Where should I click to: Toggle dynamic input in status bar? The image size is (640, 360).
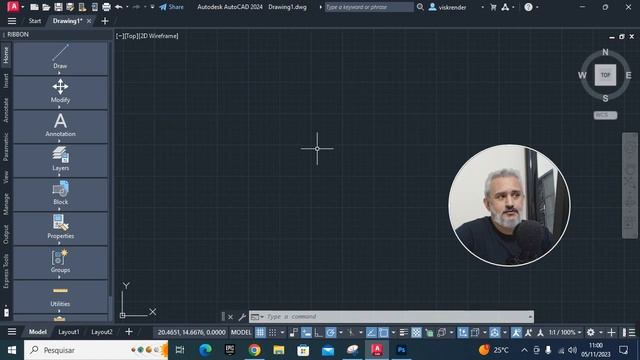(x=306, y=332)
